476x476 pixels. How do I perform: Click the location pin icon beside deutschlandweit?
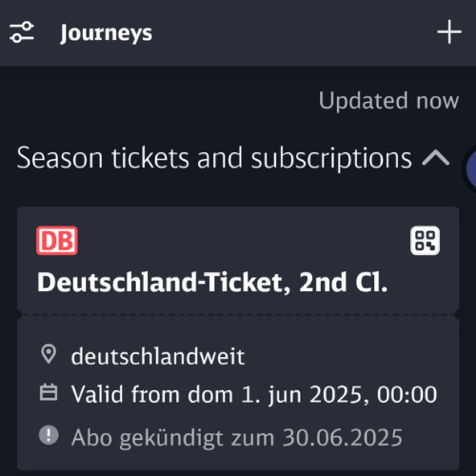(49, 354)
